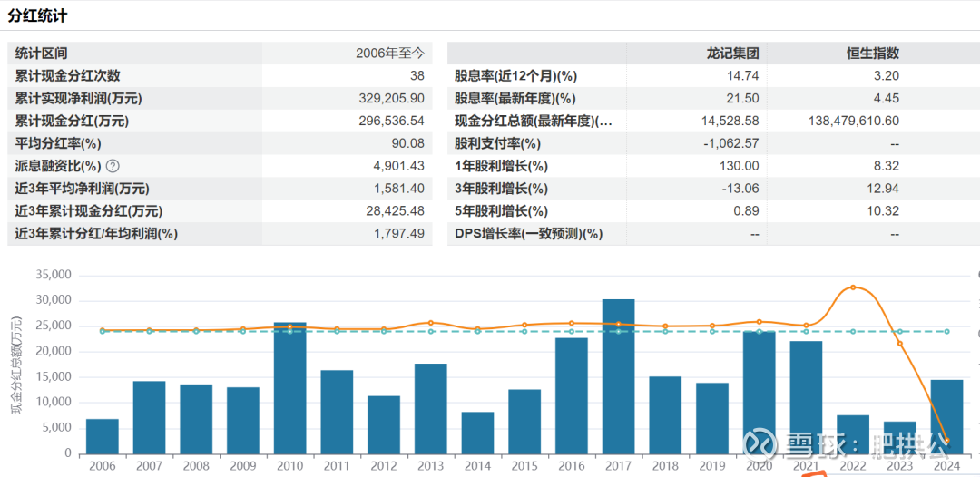The width and height of the screenshot is (980, 477).
Task: Click the value 138,479,610.60
Action: pyautogui.click(x=854, y=122)
